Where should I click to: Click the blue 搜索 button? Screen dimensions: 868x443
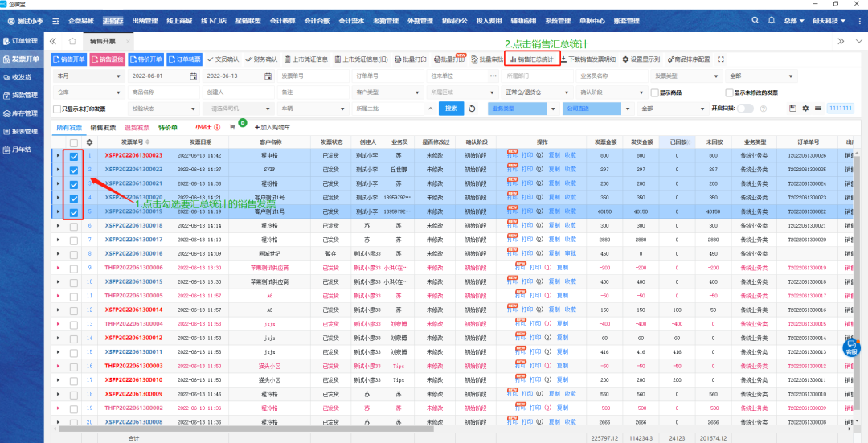(451, 109)
